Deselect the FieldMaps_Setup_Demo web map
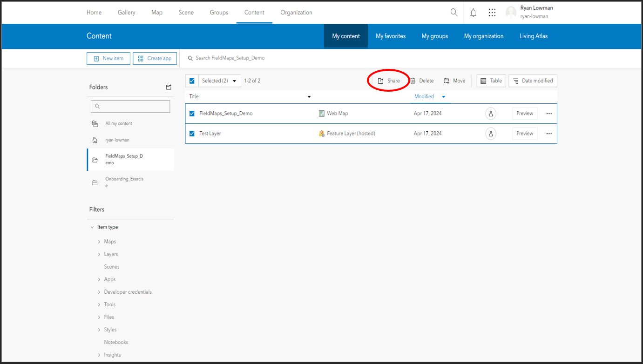This screenshot has height=364, width=643. [x=191, y=113]
